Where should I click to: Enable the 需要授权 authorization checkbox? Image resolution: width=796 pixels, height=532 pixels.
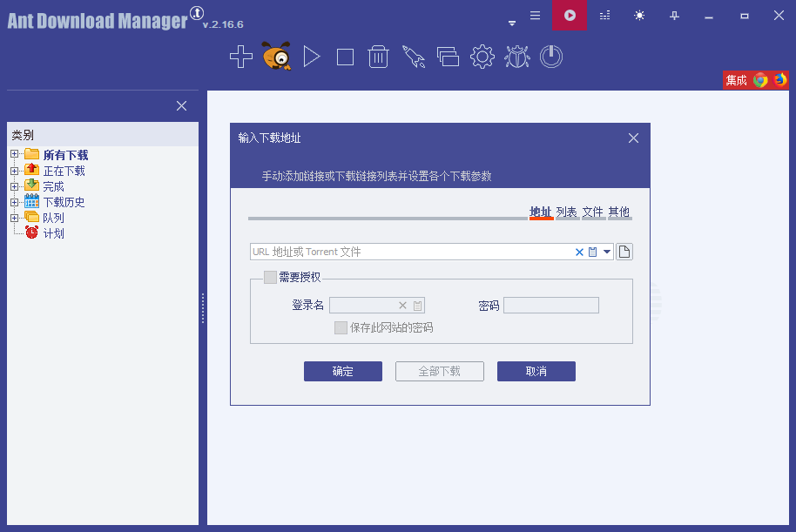[270, 277]
